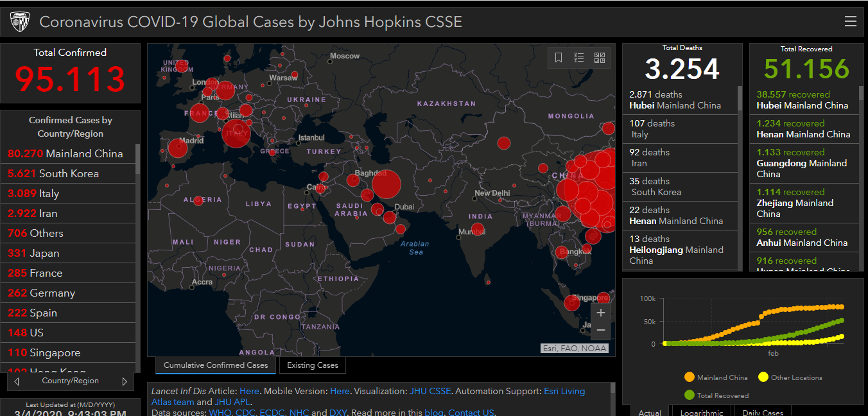The width and height of the screenshot is (868, 416).
Task: Toggle Total Recovered green legend marker
Action: point(690,395)
